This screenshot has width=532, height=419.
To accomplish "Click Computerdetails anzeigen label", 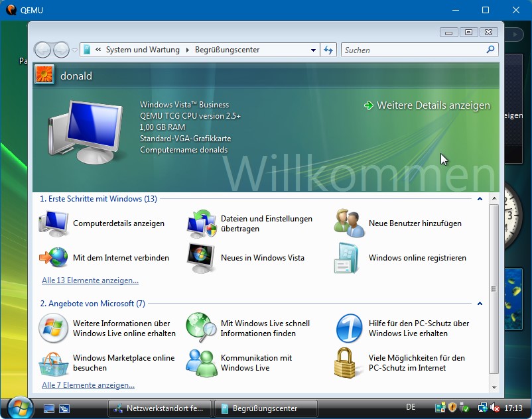I will pyautogui.click(x=119, y=223).
